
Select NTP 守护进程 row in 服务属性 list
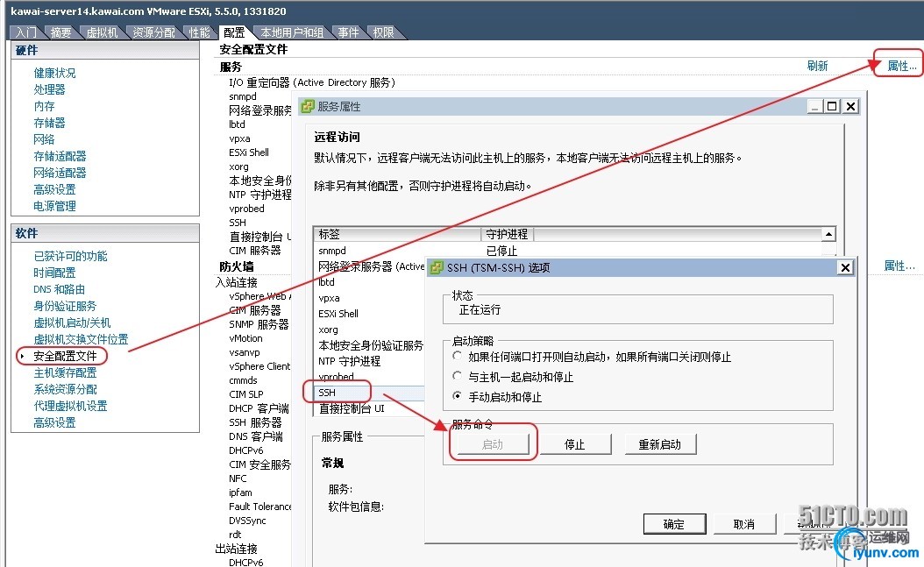tap(369, 361)
